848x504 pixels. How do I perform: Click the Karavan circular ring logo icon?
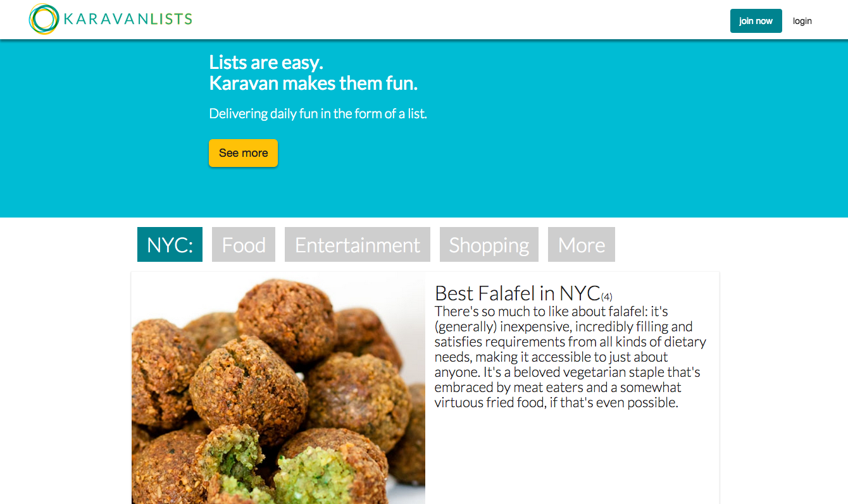tap(44, 19)
